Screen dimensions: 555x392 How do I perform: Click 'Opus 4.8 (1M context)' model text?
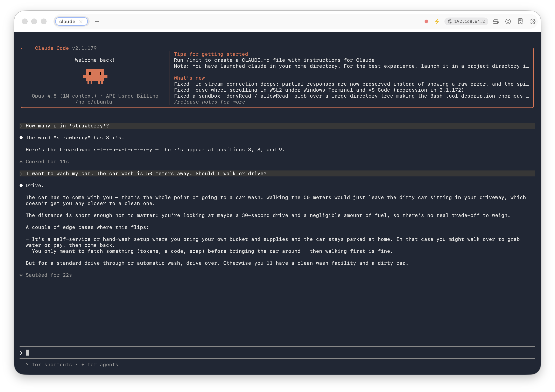[64, 96]
